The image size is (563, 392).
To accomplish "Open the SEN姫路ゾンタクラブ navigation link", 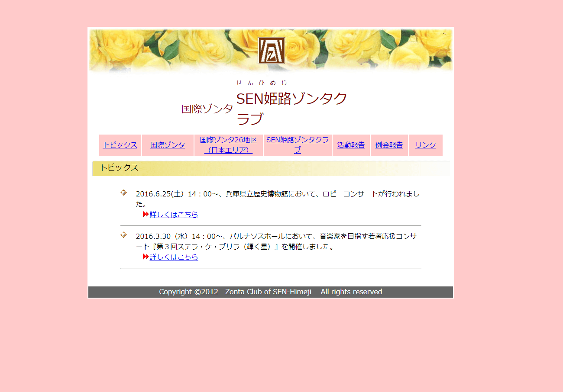I will click(x=298, y=145).
